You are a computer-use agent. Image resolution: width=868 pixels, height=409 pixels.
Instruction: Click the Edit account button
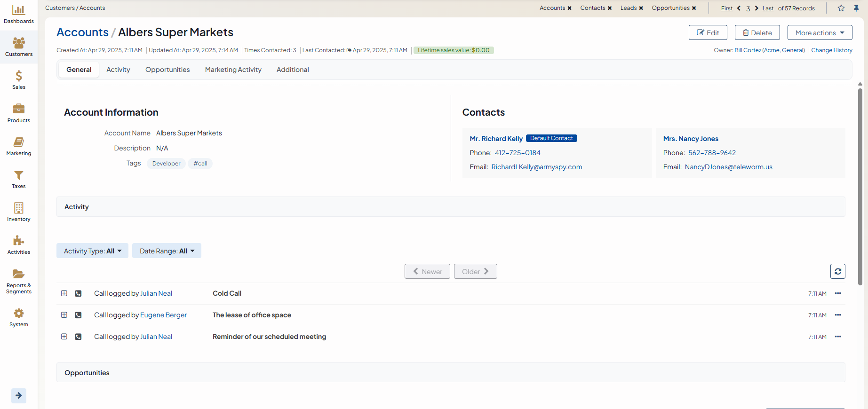coord(708,33)
